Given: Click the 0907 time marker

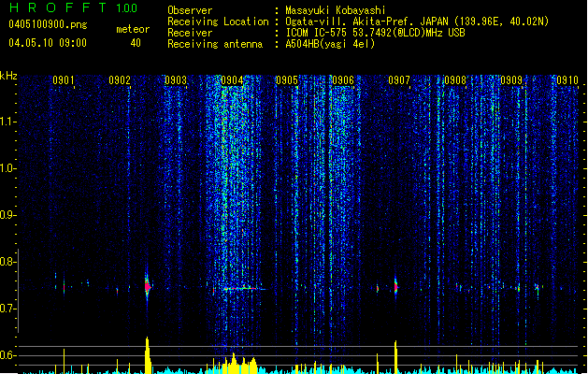Looking at the screenshot, I should (x=399, y=79).
